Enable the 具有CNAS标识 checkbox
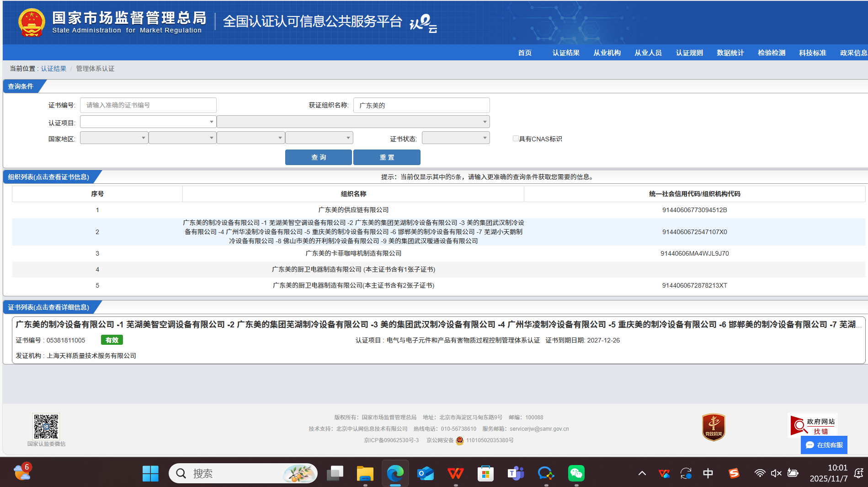Image resolution: width=868 pixels, height=487 pixels. click(516, 139)
